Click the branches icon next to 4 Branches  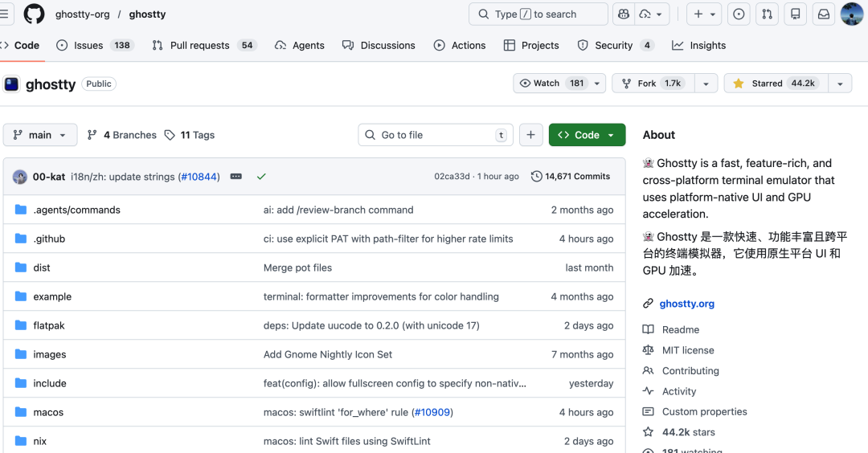coord(92,135)
